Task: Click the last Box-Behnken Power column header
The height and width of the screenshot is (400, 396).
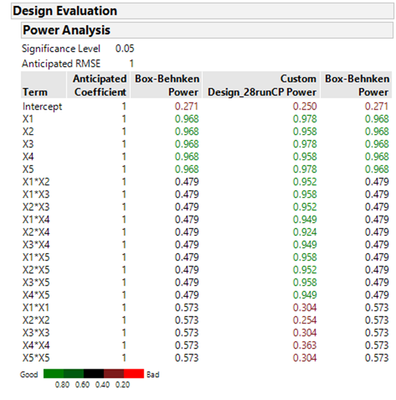Action: click(356, 85)
